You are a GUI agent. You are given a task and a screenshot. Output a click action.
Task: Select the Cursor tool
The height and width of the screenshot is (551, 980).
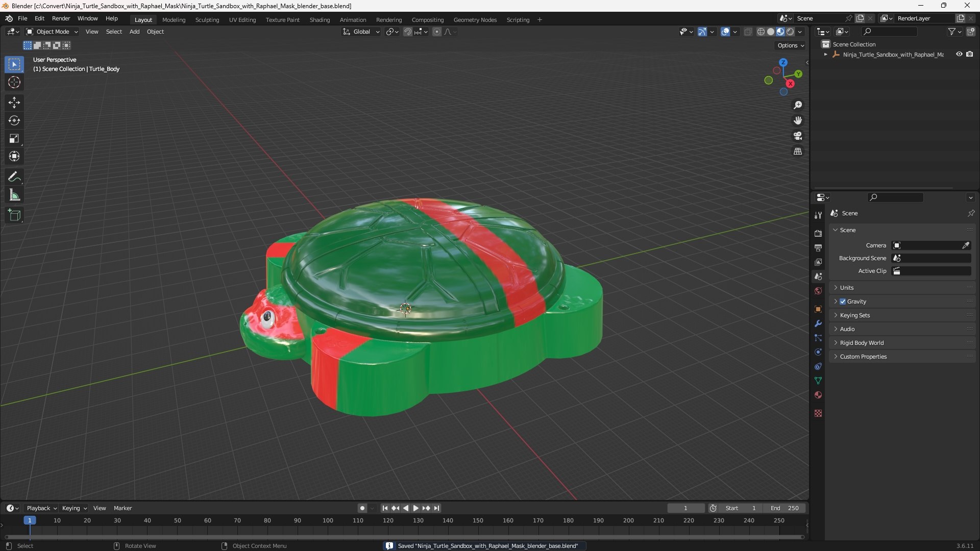point(14,82)
